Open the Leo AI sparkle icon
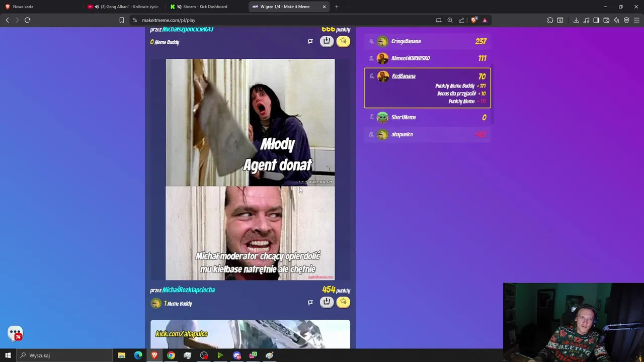Viewport: 644px width, 362px height. [616, 20]
